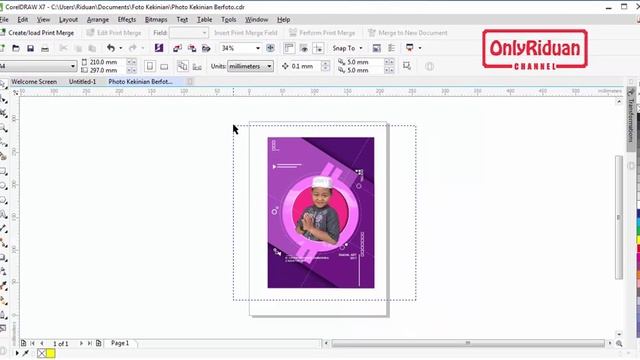The height and width of the screenshot is (360, 640).
Task: Click the Export icon
Action: (x=191, y=48)
